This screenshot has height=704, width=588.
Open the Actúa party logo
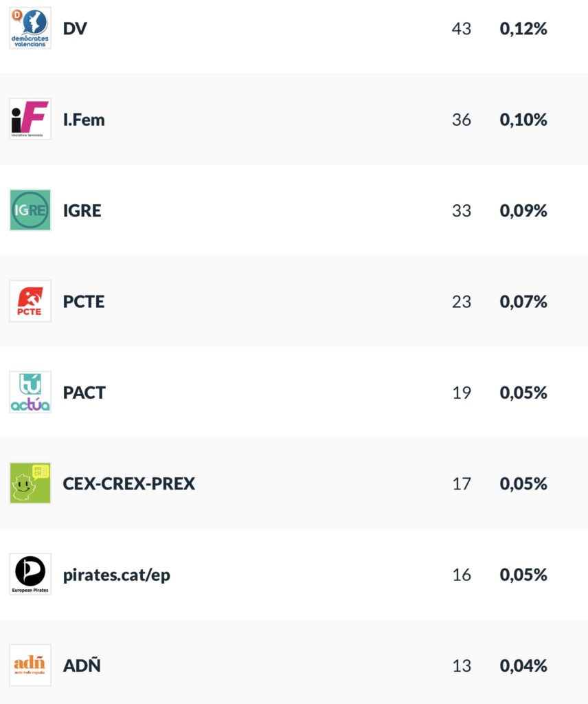coord(30,393)
